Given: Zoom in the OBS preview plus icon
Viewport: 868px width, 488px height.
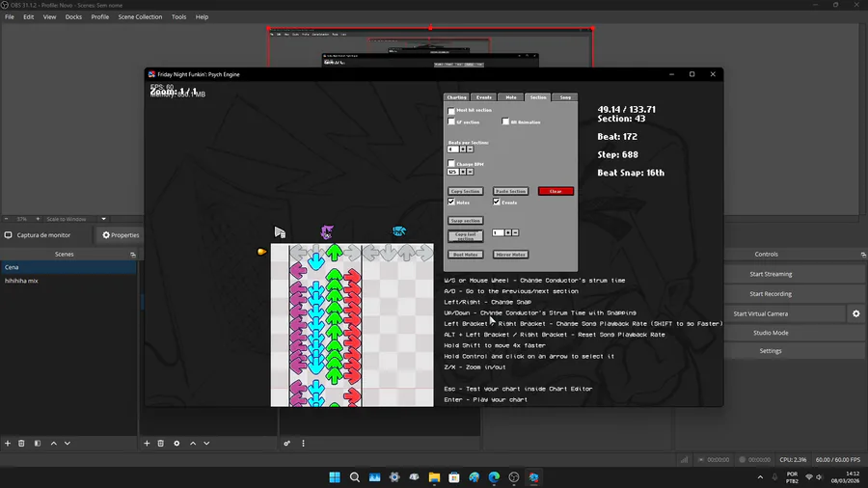Looking at the screenshot, I should 38,219.
